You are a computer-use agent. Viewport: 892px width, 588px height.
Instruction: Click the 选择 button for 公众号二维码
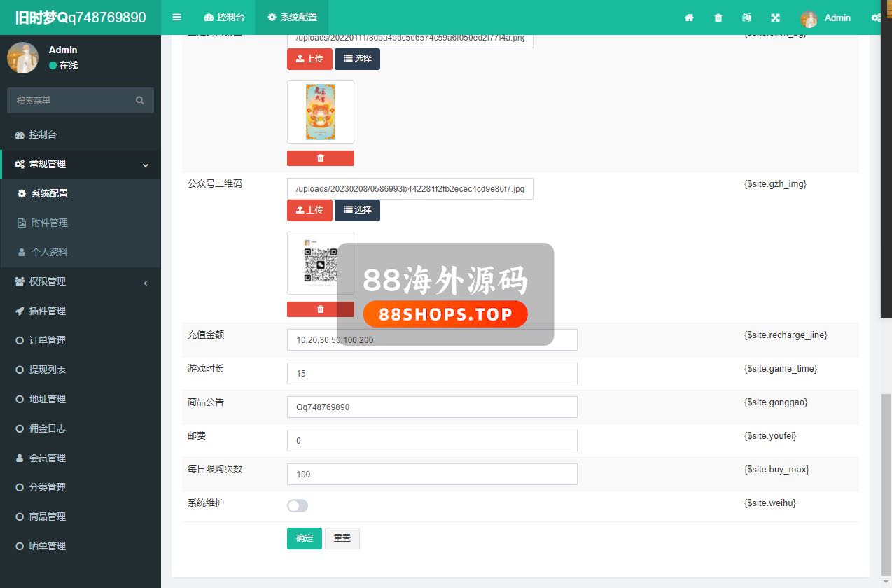[357, 210]
